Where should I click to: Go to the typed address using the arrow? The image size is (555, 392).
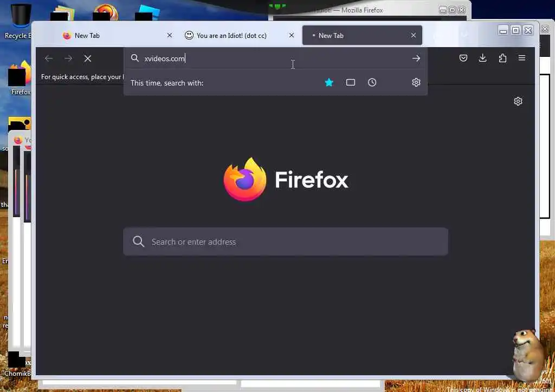(x=416, y=58)
